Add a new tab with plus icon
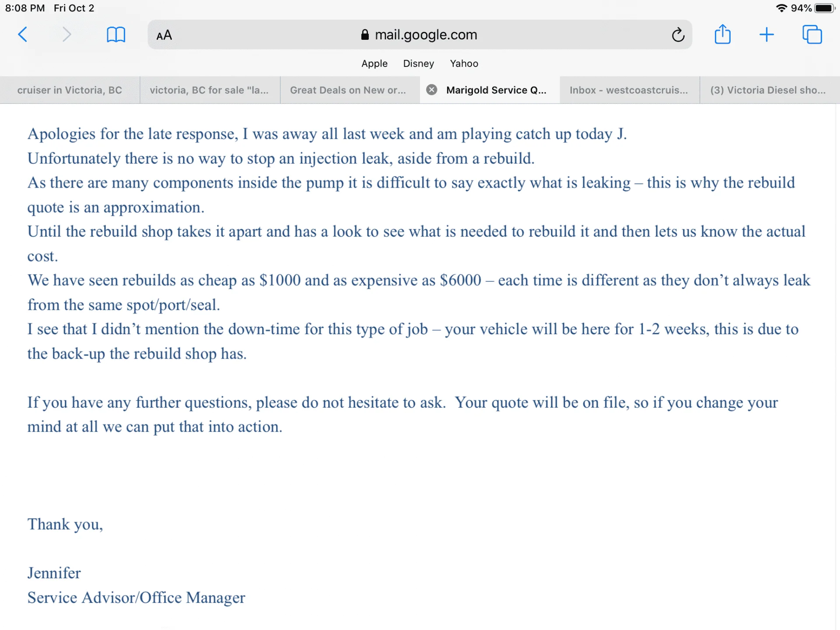Image resolution: width=840 pixels, height=630 pixels. (x=766, y=35)
